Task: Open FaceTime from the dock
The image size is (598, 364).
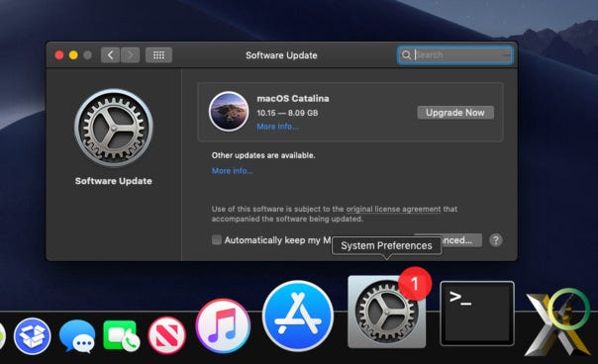Action: [x=121, y=335]
